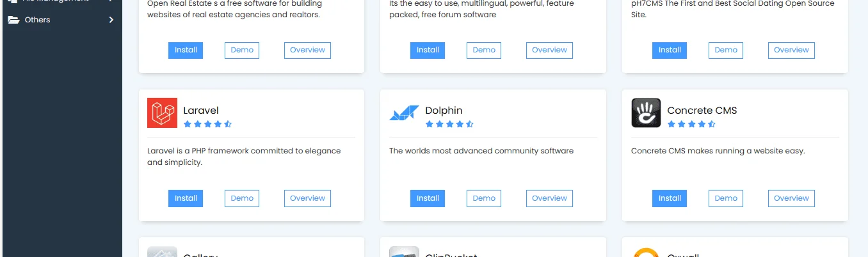Open the Laravel demo
Viewport: 868px width, 257px height.
tap(242, 198)
